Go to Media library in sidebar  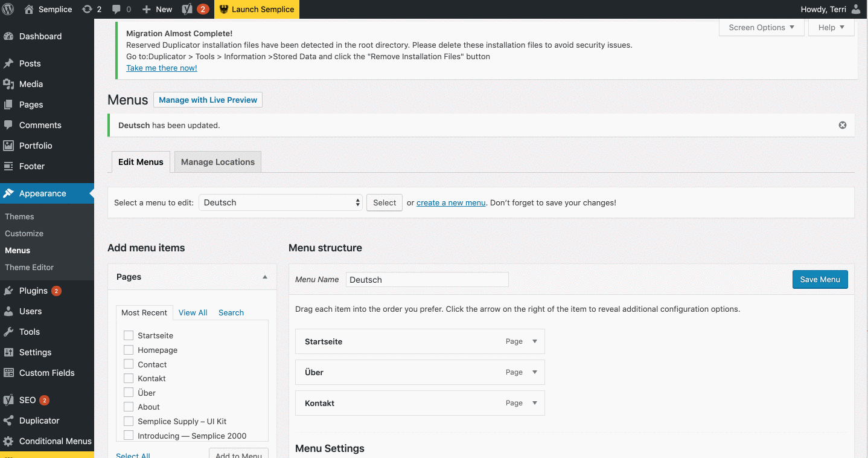pyautogui.click(x=31, y=84)
